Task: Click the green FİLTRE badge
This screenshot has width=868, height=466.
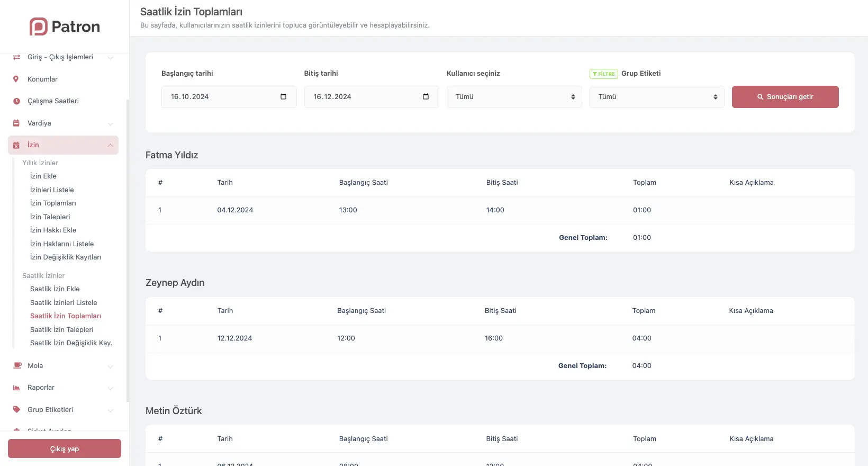Action: tap(603, 74)
